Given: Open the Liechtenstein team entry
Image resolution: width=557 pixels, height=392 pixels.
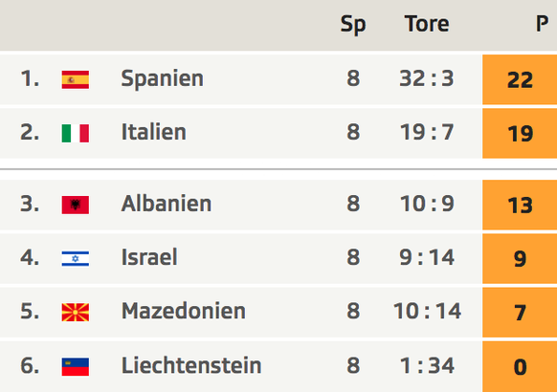Looking at the screenshot, I should click(x=191, y=365).
